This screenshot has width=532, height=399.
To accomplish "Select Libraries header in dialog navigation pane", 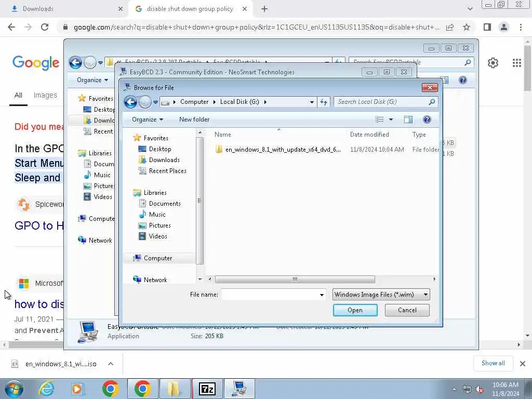I will [155, 193].
